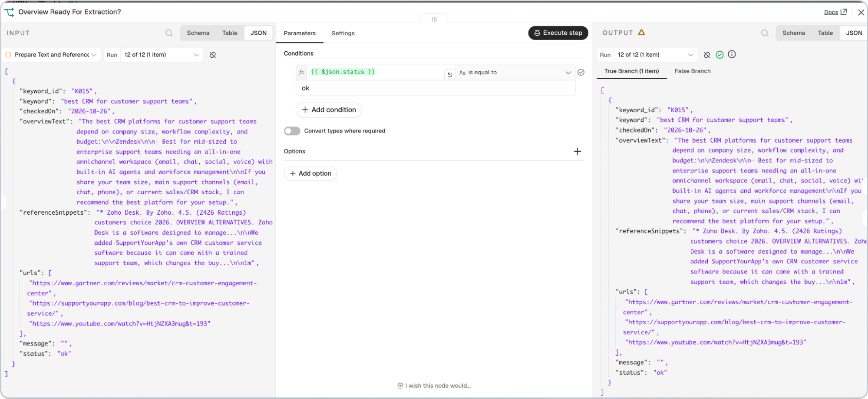The width and height of the screenshot is (868, 399).
Task: Select output JSON view tab
Action: click(x=854, y=33)
